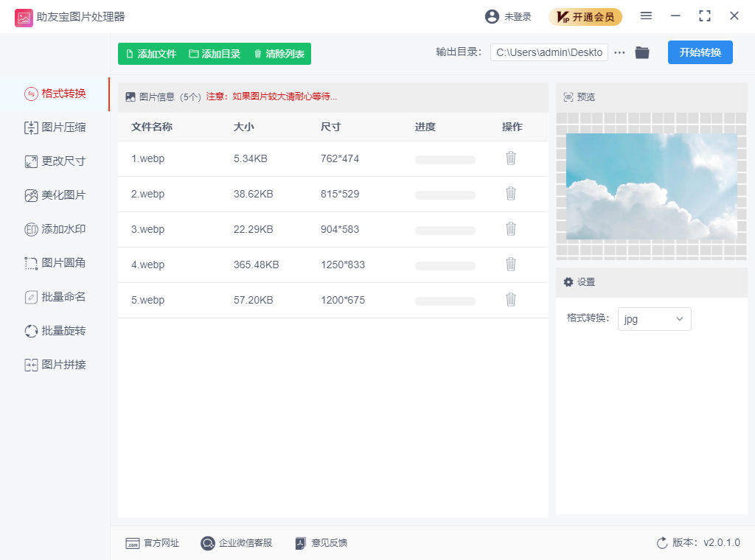The image size is (755, 560).
Task: Click the 开始转换 button
Action: coord(700,52)
